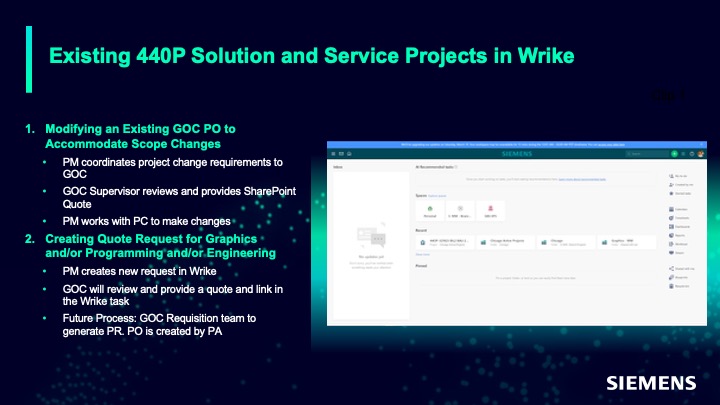
Task: Click the info icon beside AI Recommended tasks
Action: (x=456, y=167)
